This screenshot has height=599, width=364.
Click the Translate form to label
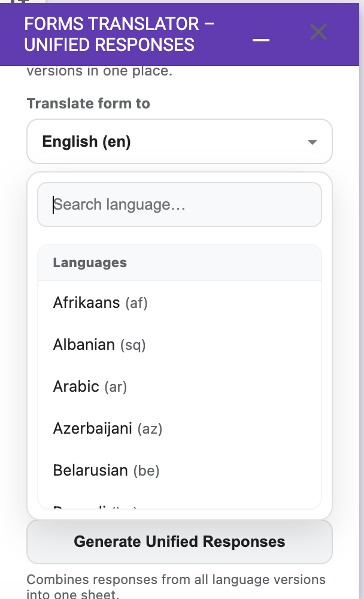(x=88, y=103)
